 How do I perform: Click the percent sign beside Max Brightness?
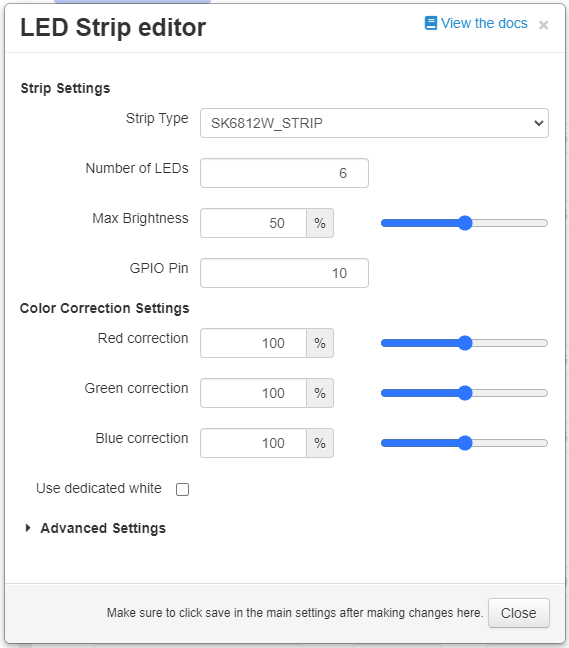coord(320,223)
